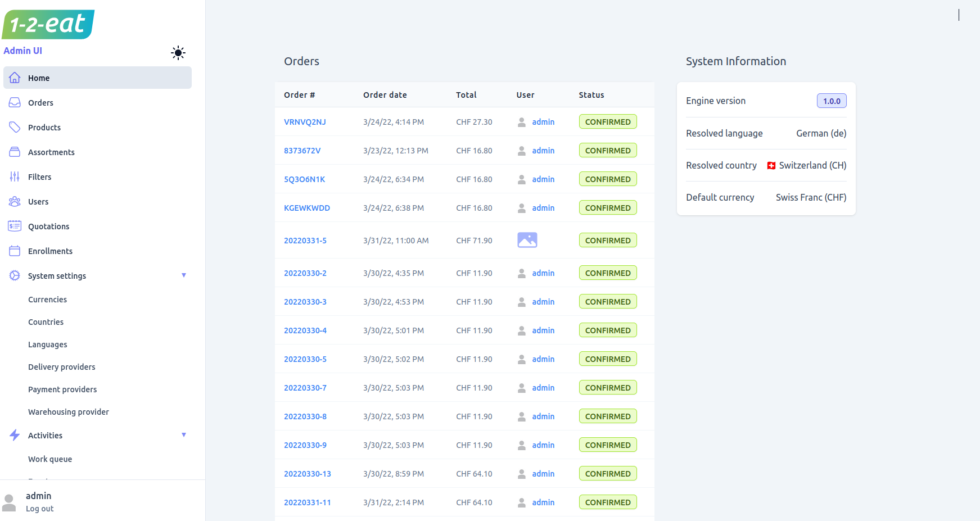Screen dimensions: 980x521
Task: Click the engine version 1.0.0 badge
Action: point(832,101)
